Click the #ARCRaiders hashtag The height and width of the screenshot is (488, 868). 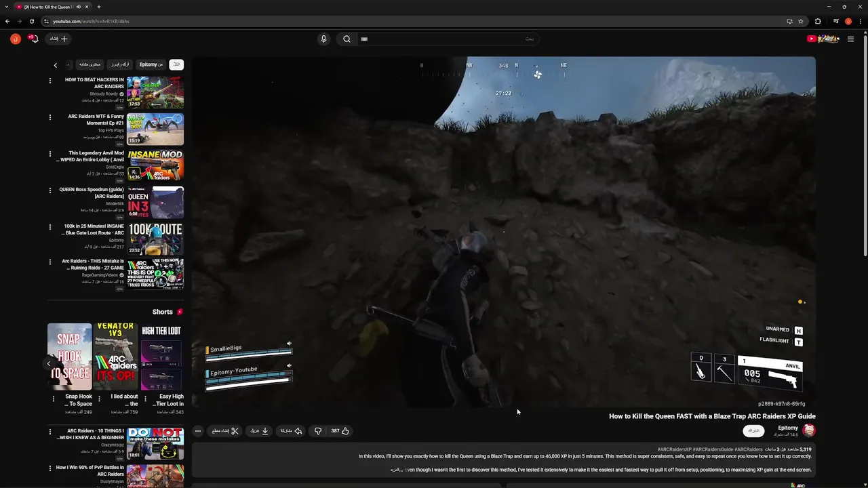[x=749, y=449]
